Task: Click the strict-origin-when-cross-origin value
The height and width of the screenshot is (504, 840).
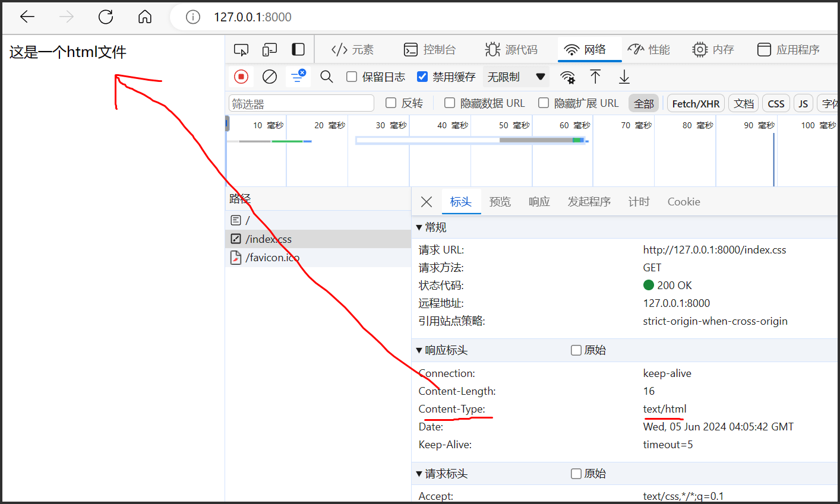Action: click(715, 321)
